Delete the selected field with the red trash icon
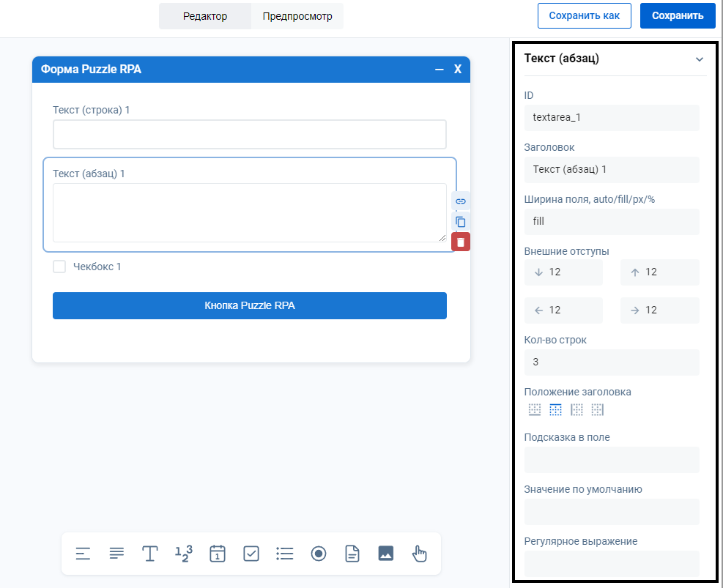 (x=461, y=242)
